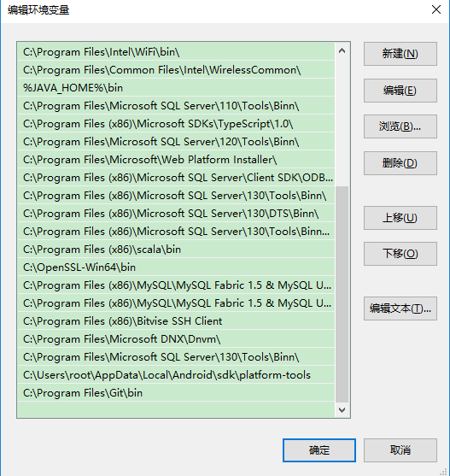The height and width of the screenshot is (476, 450).
Task: Click the scrollbar up arrow
Action: pos(342,50)
